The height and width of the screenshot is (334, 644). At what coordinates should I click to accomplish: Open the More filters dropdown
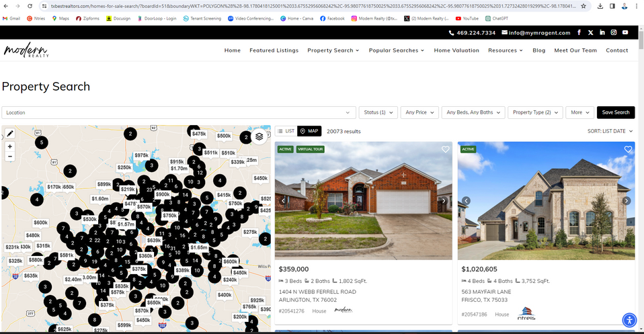coord(579,113)
